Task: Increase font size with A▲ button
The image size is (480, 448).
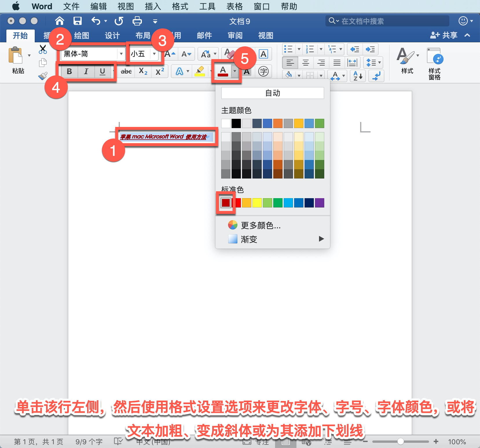Action: [x=170, y=54]
